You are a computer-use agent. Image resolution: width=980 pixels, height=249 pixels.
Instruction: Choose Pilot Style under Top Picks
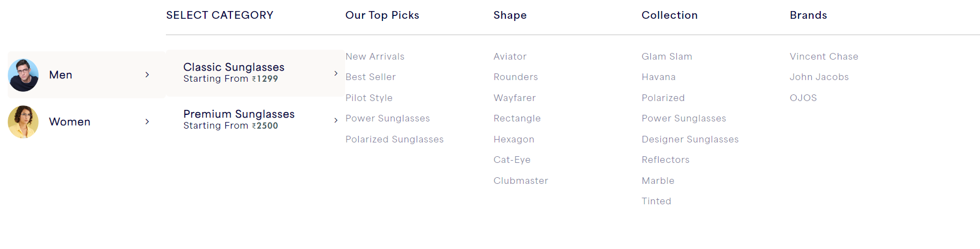coord(369,98)
